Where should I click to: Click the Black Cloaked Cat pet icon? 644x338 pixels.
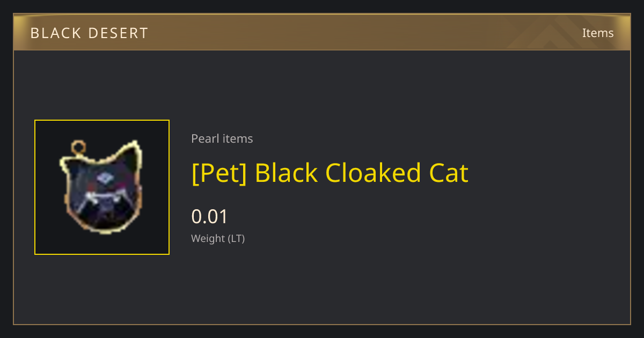point(102,187)
